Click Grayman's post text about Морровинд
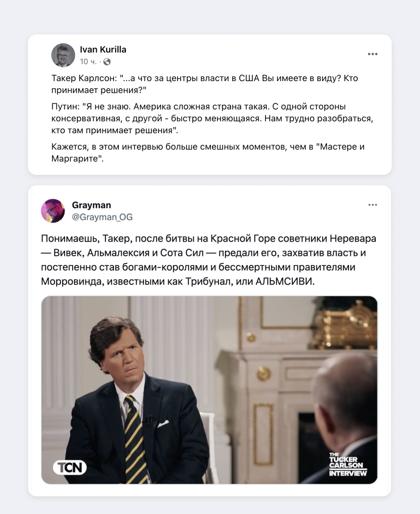This screenshot has height=514, width=420. click(209, 260)
